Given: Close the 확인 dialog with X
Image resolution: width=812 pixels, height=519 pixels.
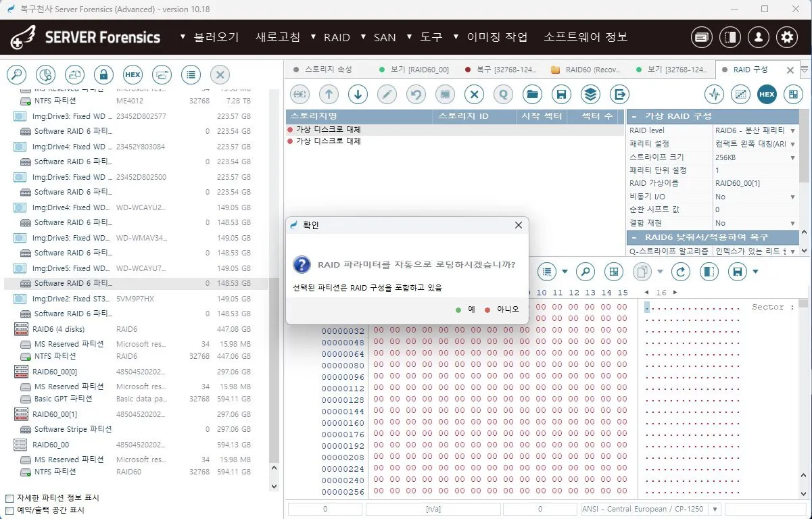Looking at the screenshot, I should coord(519,225).
